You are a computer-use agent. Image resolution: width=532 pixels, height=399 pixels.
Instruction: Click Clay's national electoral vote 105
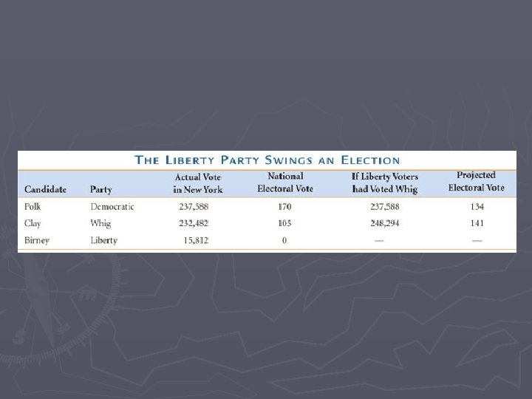(x=284, y=223)
